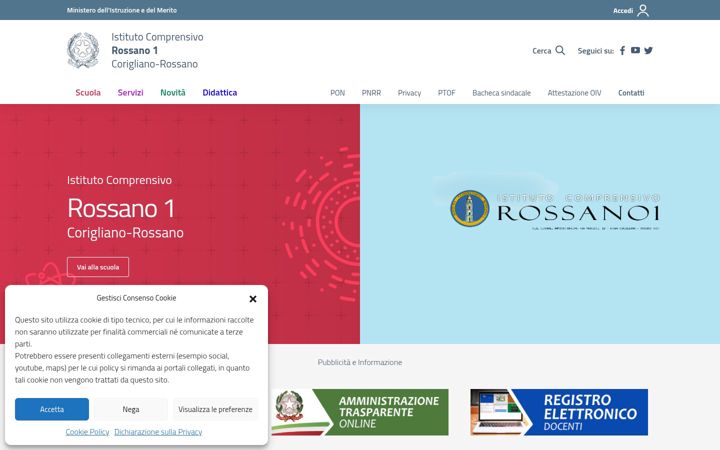The height and width of the screenshot is (450, 720).
Task: Click the Accedi user profile icon
Action: 643,10
